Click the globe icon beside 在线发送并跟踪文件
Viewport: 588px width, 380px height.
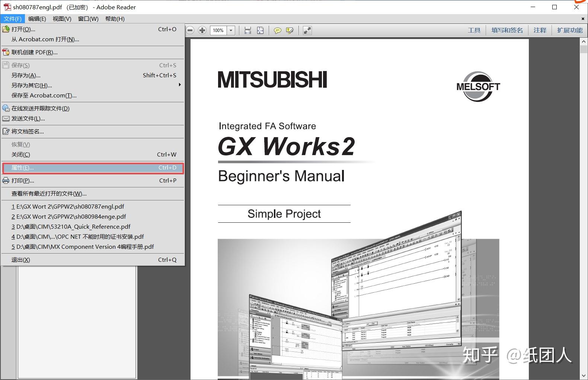[6, 108]
